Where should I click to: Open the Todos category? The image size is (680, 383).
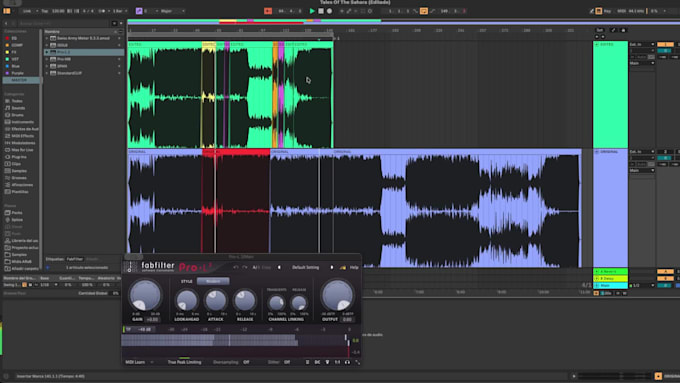tap(17, 101)
